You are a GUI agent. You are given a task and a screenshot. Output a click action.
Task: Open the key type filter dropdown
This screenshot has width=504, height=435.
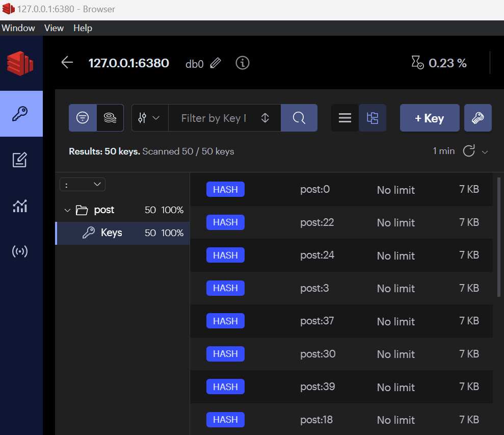(149, 118)
